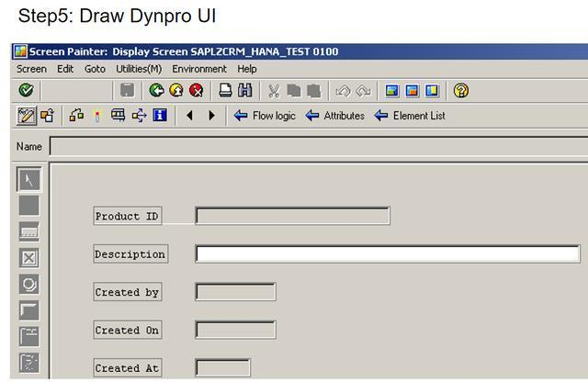Open the Goto menu
The image size is (588, 382).
[x=95, y=69]
